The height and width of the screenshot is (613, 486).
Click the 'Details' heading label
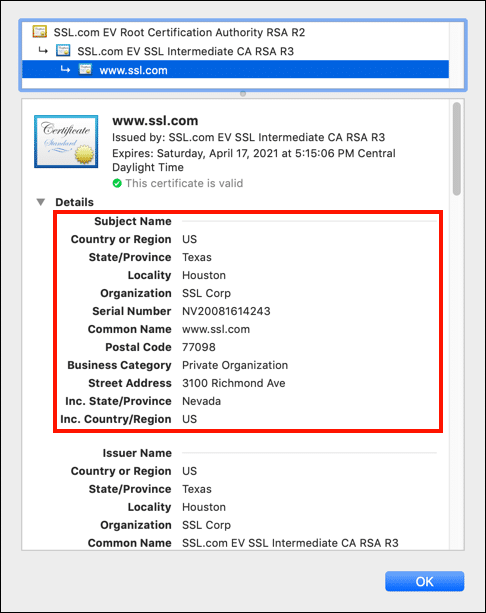74,202
